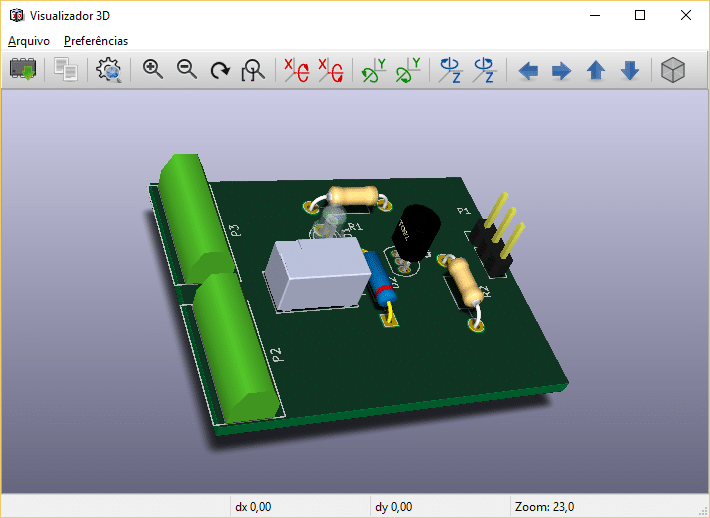Move the view right with the arrow
The image size is (710, 518).
[562, 70]
